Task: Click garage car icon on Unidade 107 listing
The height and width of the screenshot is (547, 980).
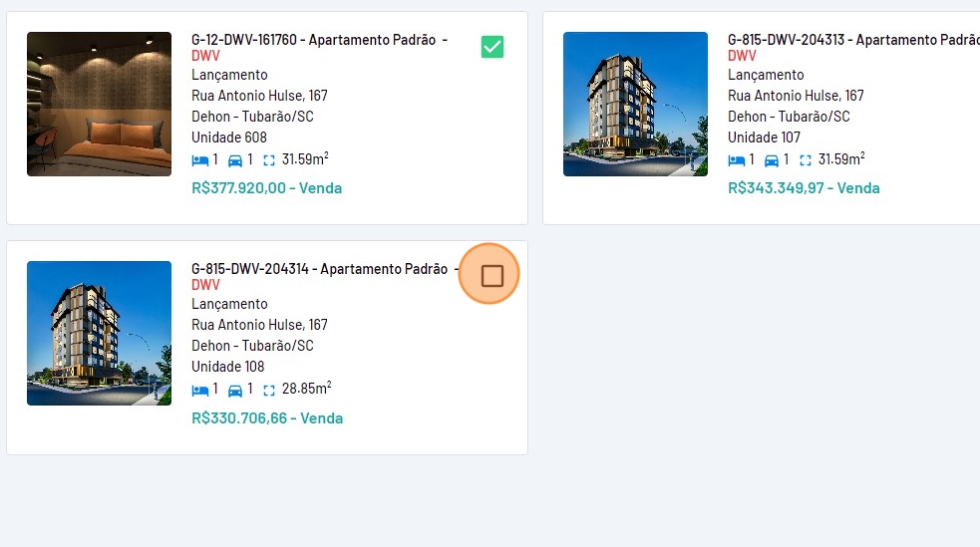Action: pyautogui.click(x=772, y=159)
